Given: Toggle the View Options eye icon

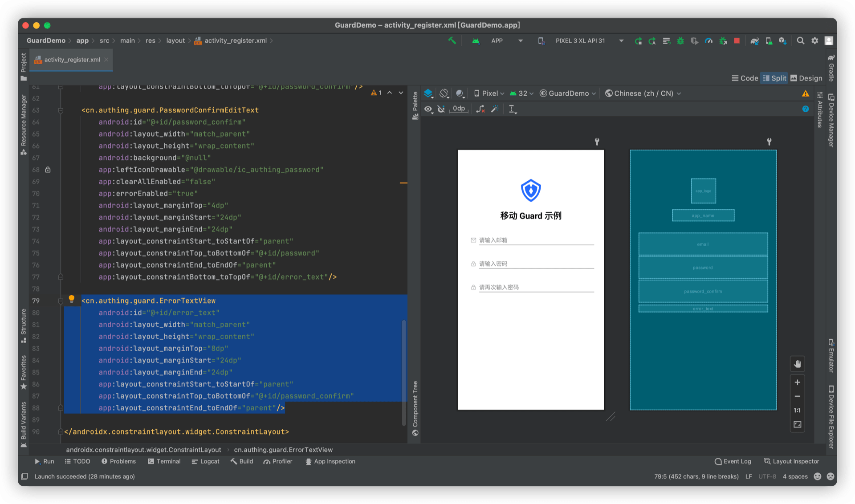Looking at the screenshot, I should (x=428, y=109).
